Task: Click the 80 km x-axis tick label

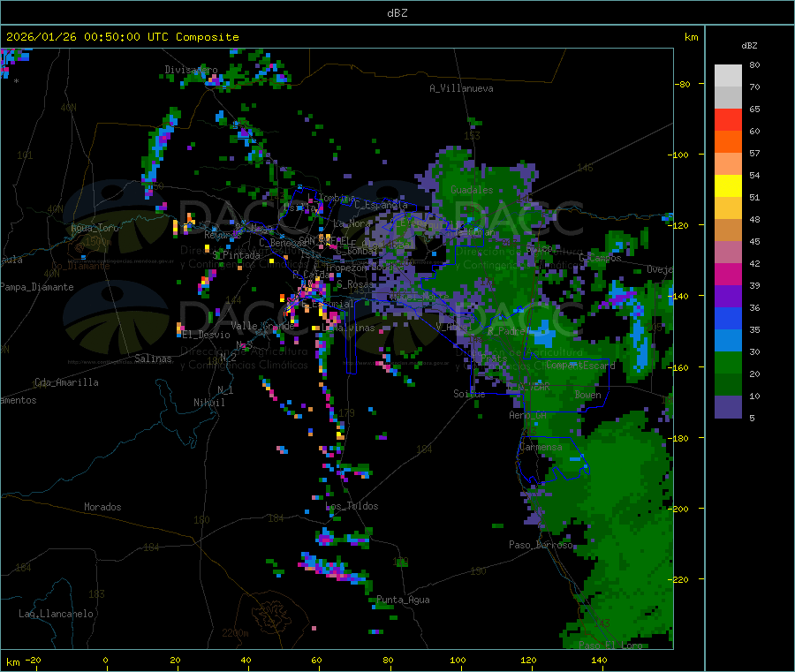Action: pos(388,660)
